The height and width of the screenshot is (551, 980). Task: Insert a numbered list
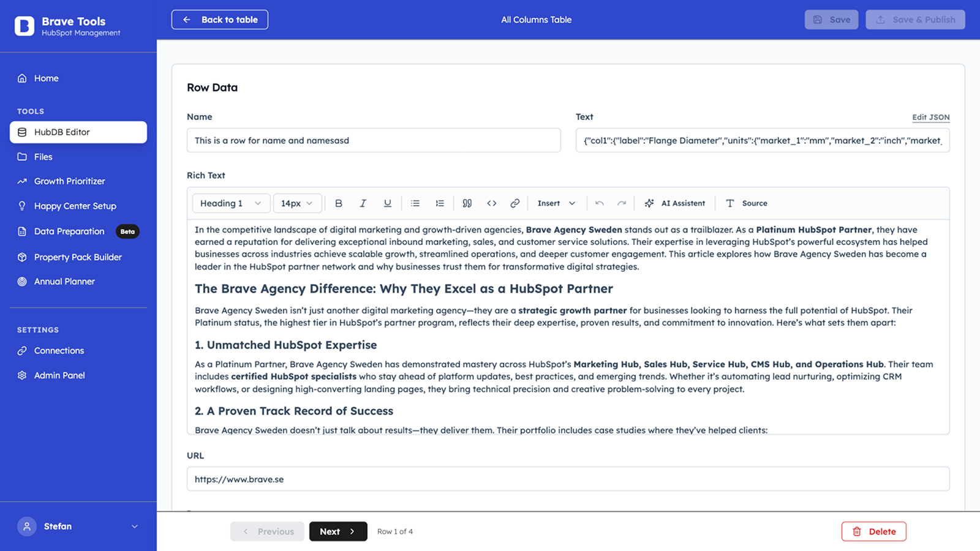[440, 203]
